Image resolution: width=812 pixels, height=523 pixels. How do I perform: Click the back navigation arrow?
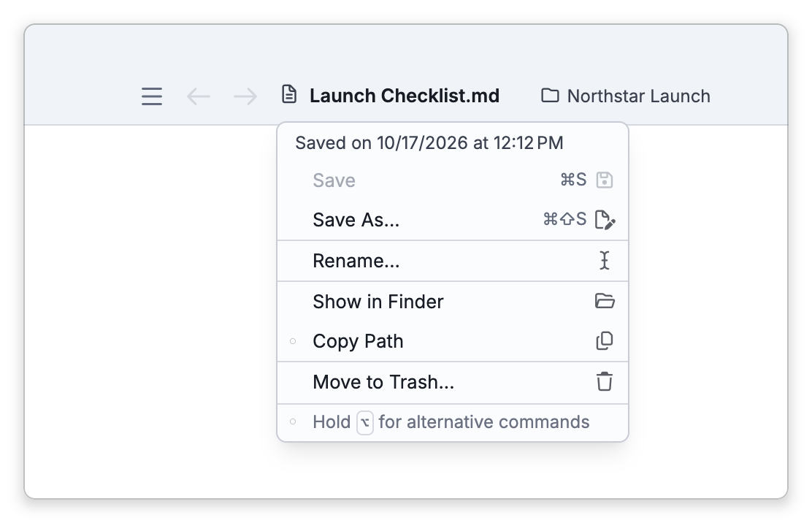[199, 96]
